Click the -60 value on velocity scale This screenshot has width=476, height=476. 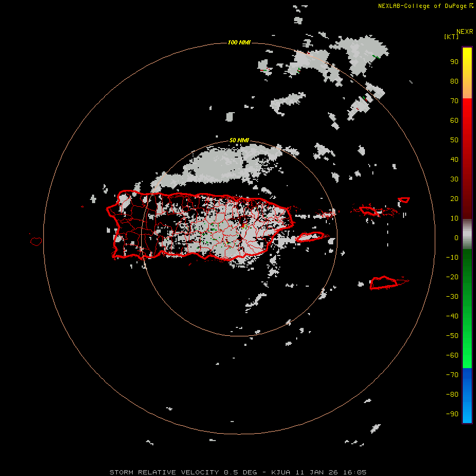(452, 355)
